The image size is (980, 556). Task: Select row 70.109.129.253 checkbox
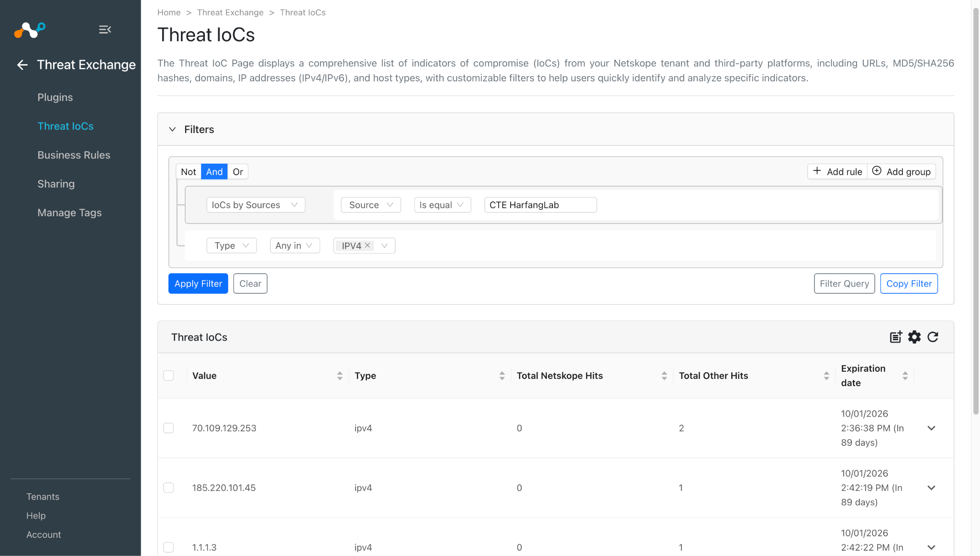(168, 428)
